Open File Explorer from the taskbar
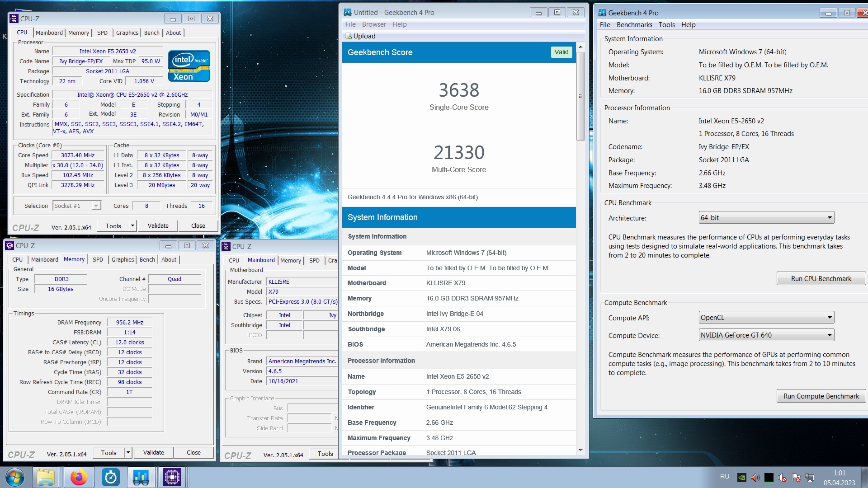The width and height of the screenshot is (868, 488). (x=46, y=477)
